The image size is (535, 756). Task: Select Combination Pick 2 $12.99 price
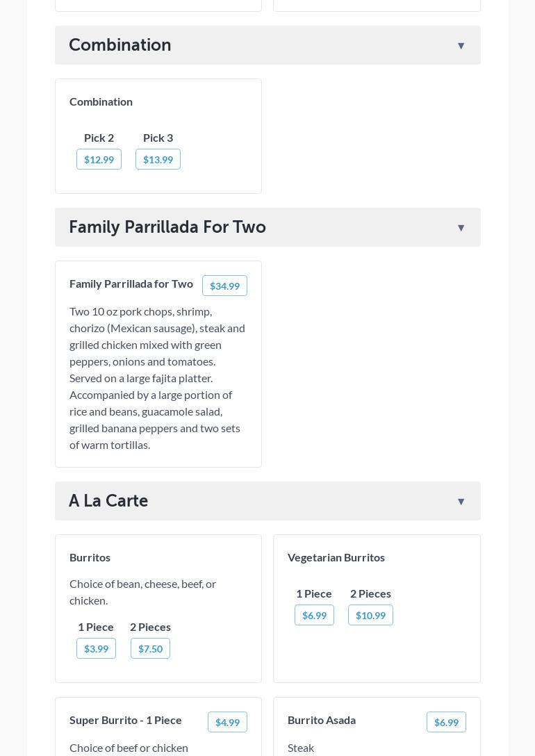coord(99,160)
